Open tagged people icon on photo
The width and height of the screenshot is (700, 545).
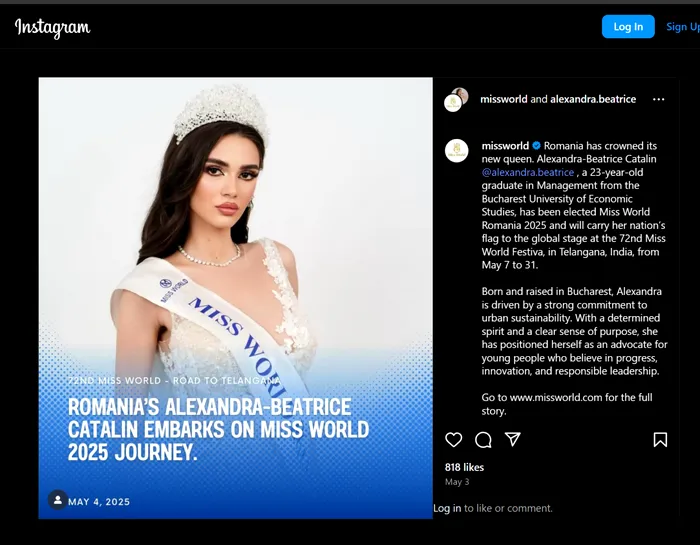pyautogui.click(x=58, y=500)
